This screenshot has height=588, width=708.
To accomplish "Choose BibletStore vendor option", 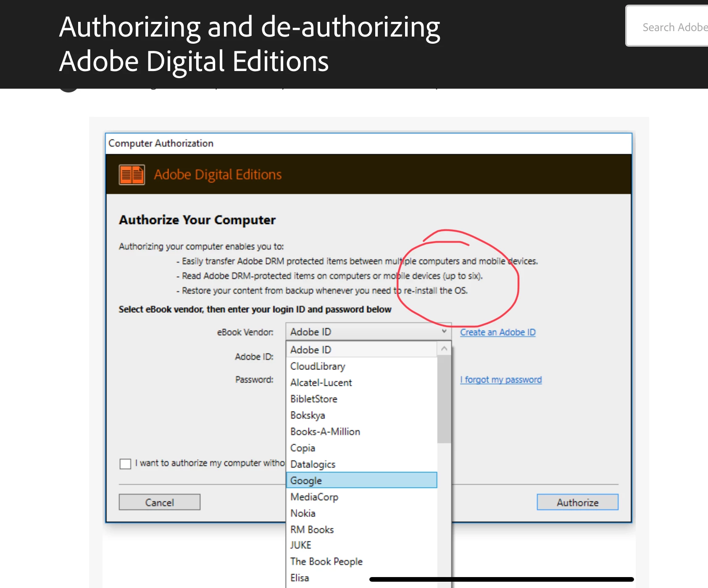I will (x=362, y=399).
